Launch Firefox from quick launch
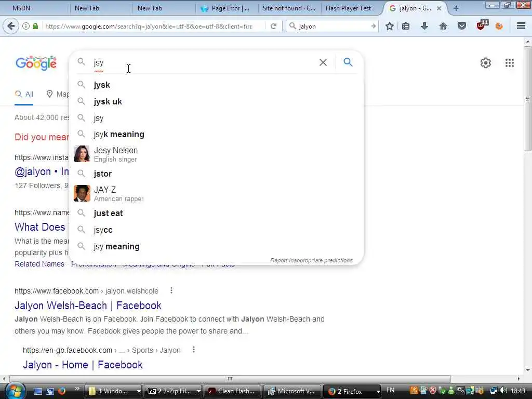 [61, 391]
